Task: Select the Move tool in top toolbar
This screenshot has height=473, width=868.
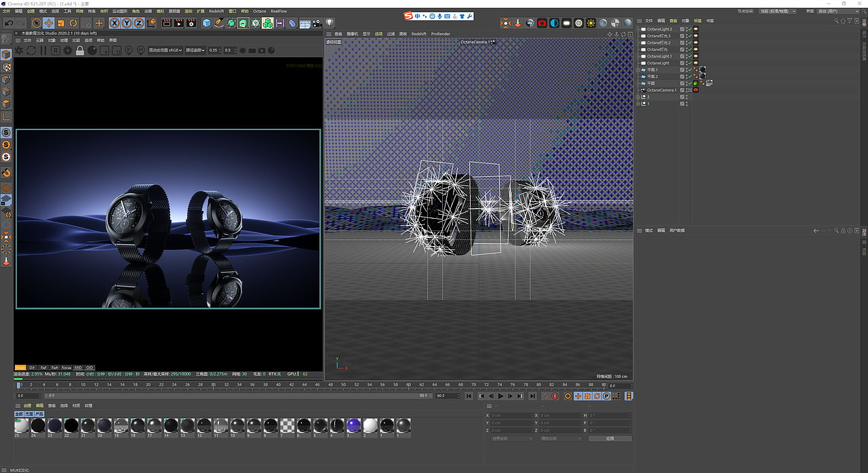Action: (49, 23)
